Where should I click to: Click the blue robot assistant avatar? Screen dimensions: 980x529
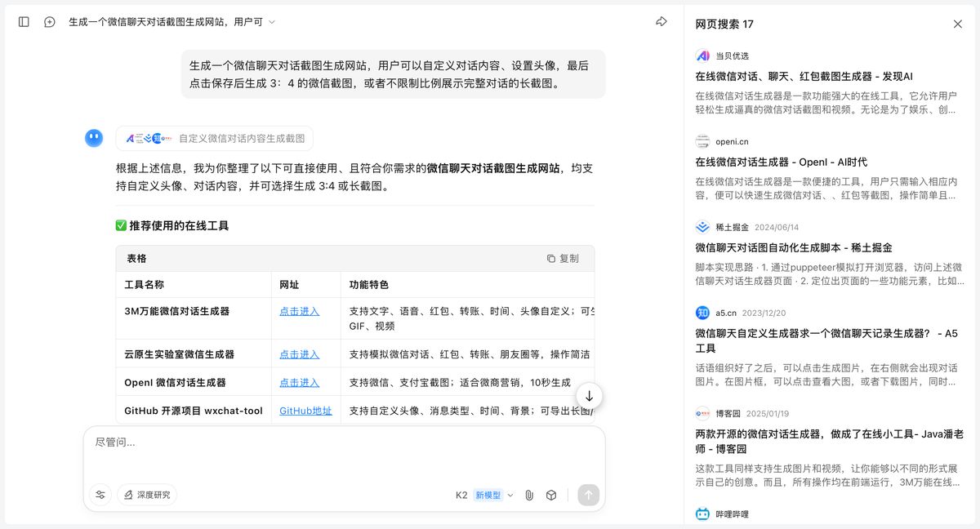94,137
